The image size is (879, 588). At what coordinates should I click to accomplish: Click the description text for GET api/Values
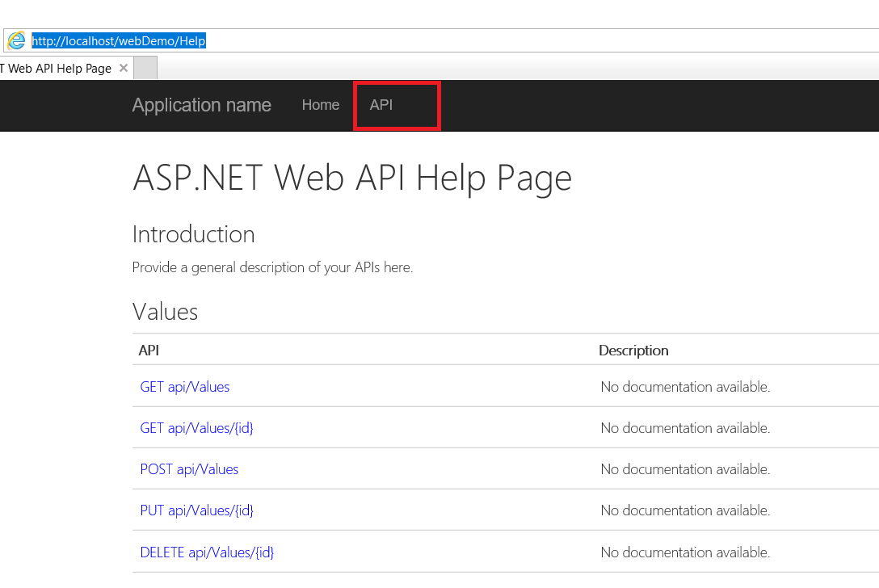[685, 387]
